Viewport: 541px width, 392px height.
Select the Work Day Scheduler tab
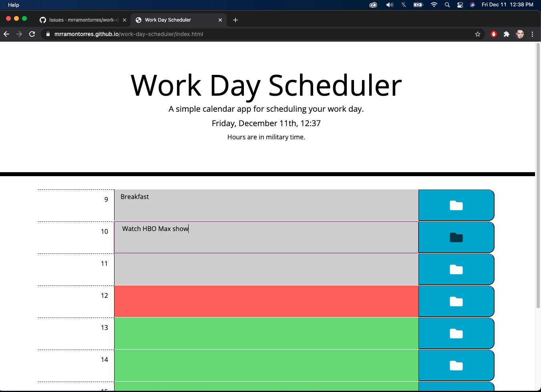pos(178,20)
